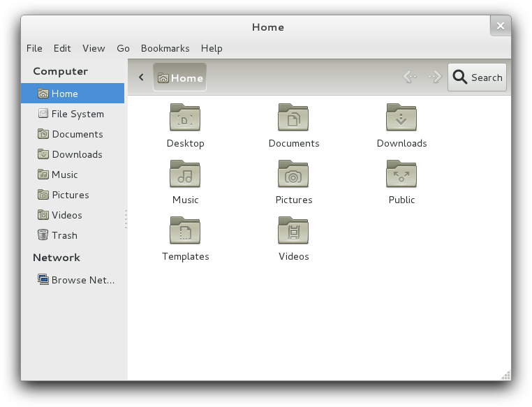Open the Help menu
The image size is (532, 407).
212,48
